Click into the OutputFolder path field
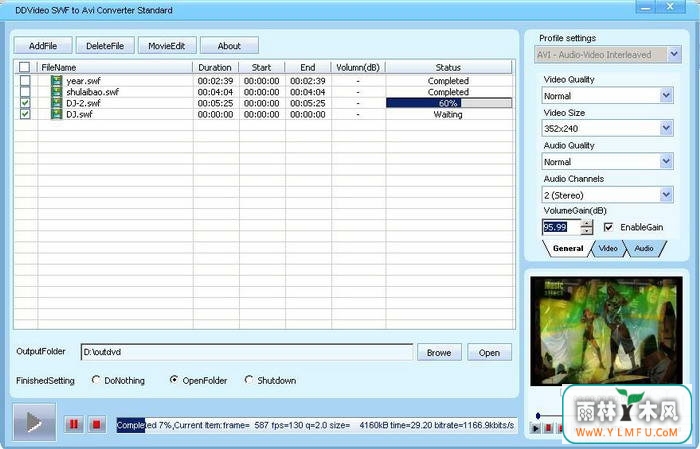 click(247, 352)
